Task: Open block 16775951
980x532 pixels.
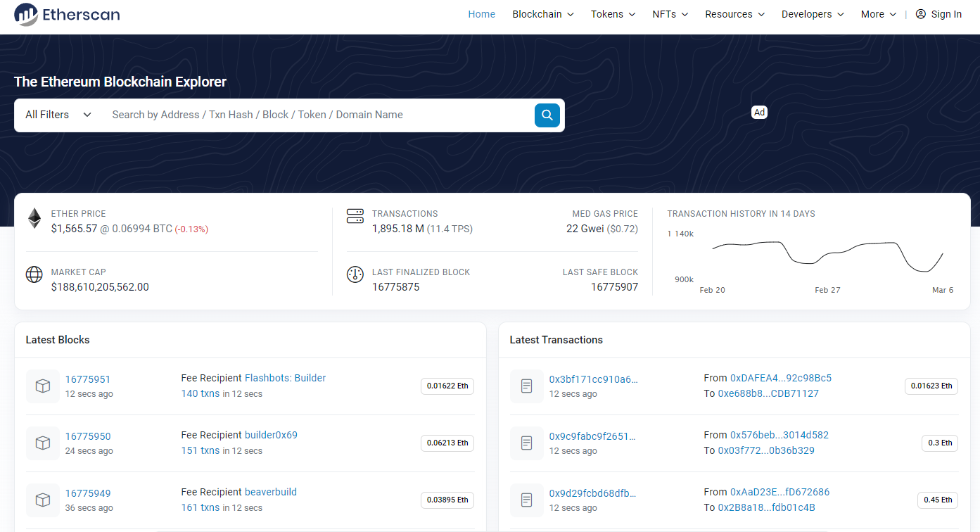Action: [x=88, y=379]
